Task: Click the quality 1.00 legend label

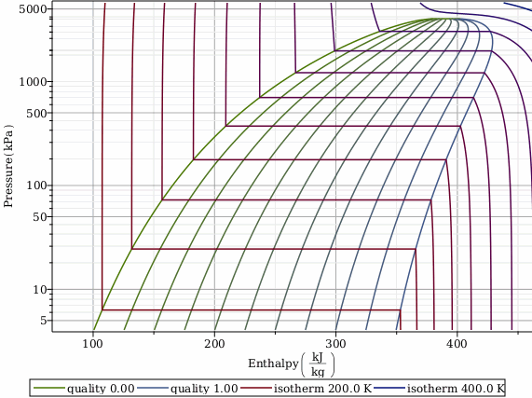Action: pos(204,388)
